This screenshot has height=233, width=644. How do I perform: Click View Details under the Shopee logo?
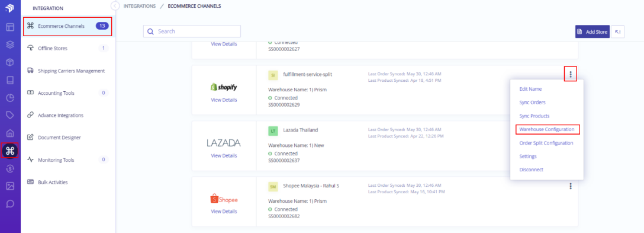(224, 211)
